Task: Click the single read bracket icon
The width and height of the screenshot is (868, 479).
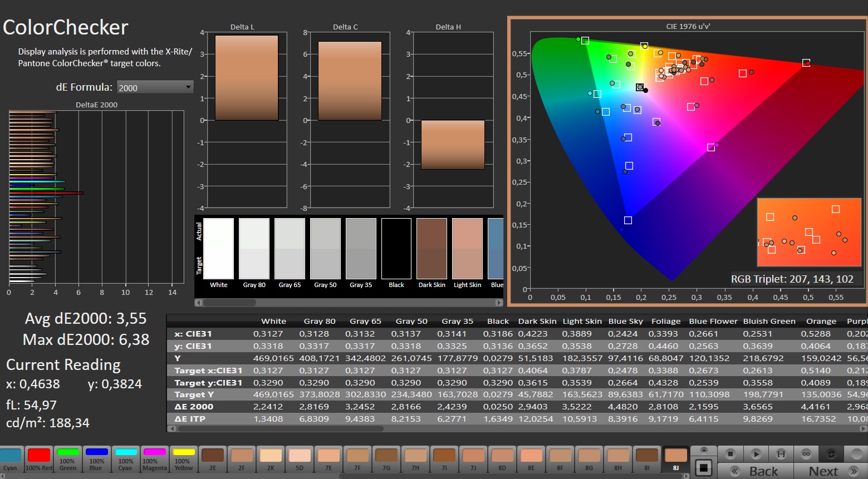Action: pos(781,454)
